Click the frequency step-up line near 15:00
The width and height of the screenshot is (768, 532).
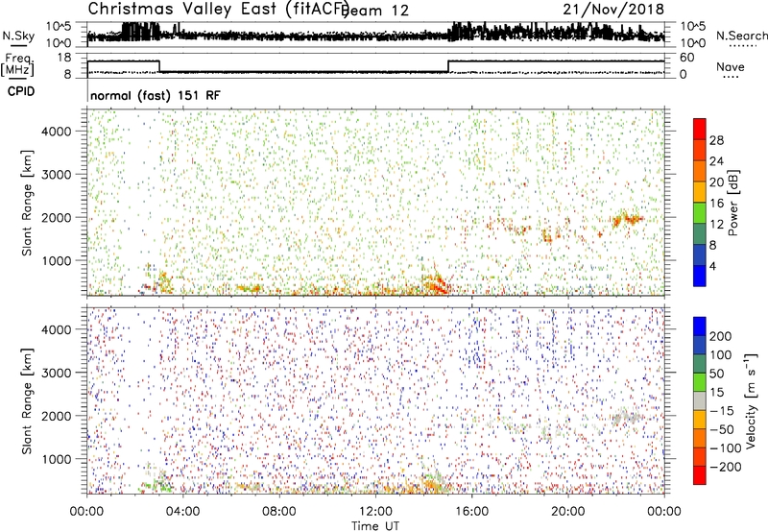click(x=448, y=66)
